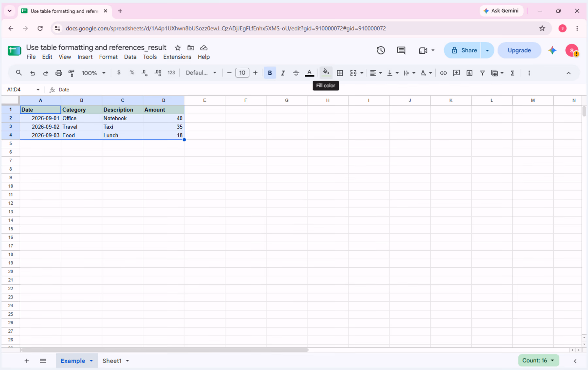Click the Share button

click(463, 50)
